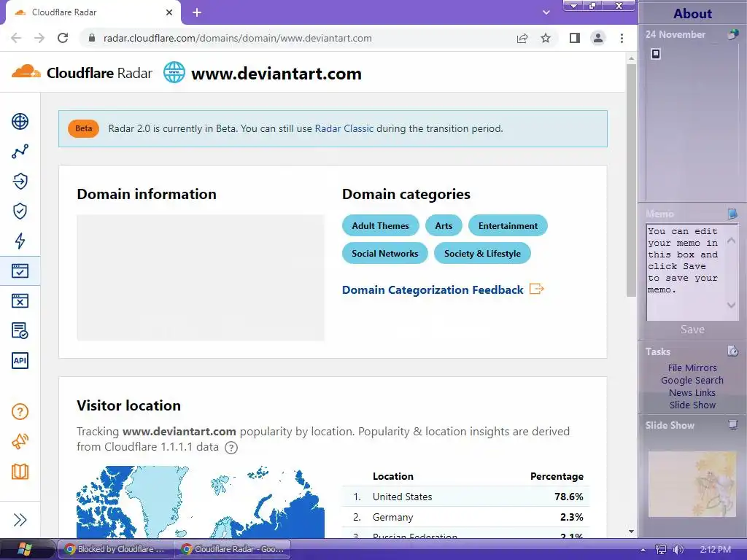Viewport: 747px width, 560px height.
Task: Close the Cloudflare Radar tab
Action: [x=169, y=12]
